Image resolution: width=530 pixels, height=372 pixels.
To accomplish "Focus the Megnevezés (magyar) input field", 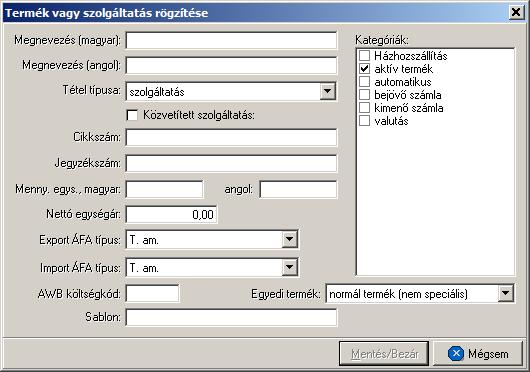I will pos(231,41).
